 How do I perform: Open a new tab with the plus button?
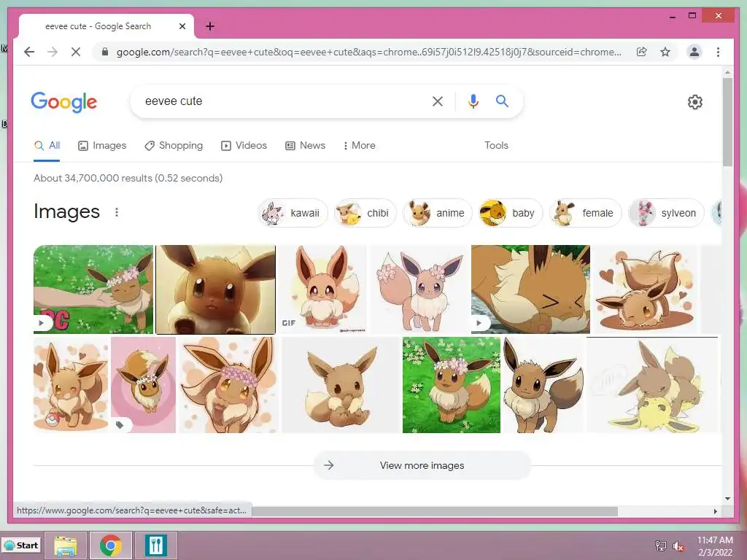pyautogui.click(x=209, y=26)
